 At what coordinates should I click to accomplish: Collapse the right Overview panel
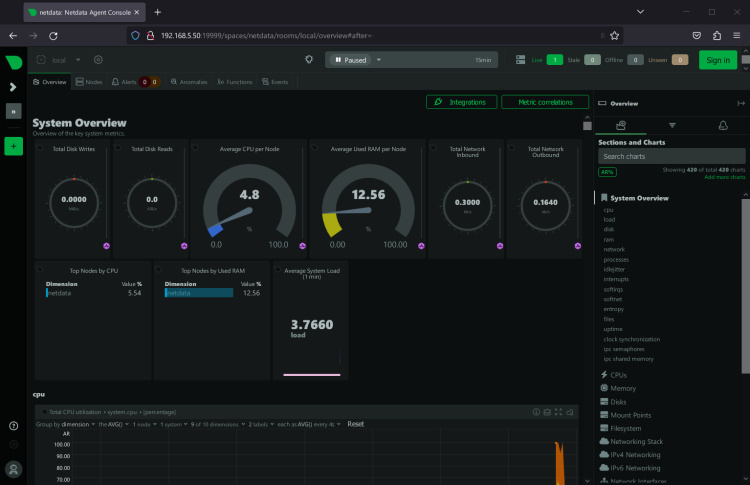[x=740, y=103]
